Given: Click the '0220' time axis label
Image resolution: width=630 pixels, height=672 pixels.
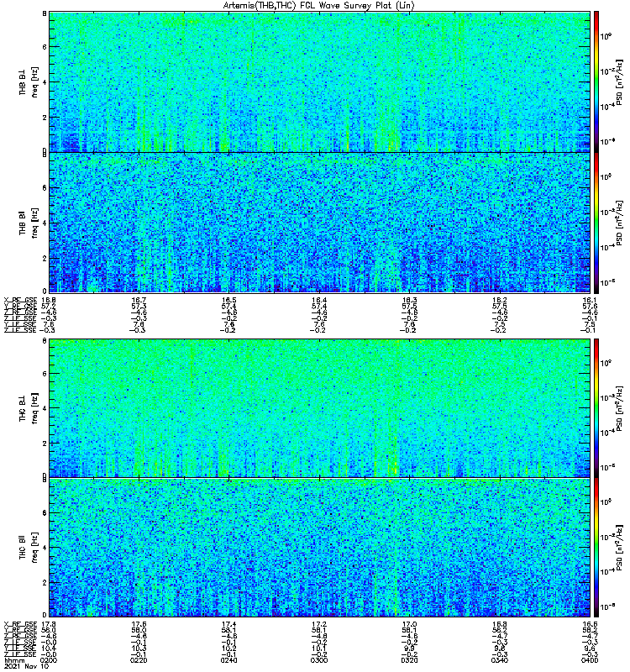Looking at the screenshot, I should pyautogui.click(x=139, y=660).
